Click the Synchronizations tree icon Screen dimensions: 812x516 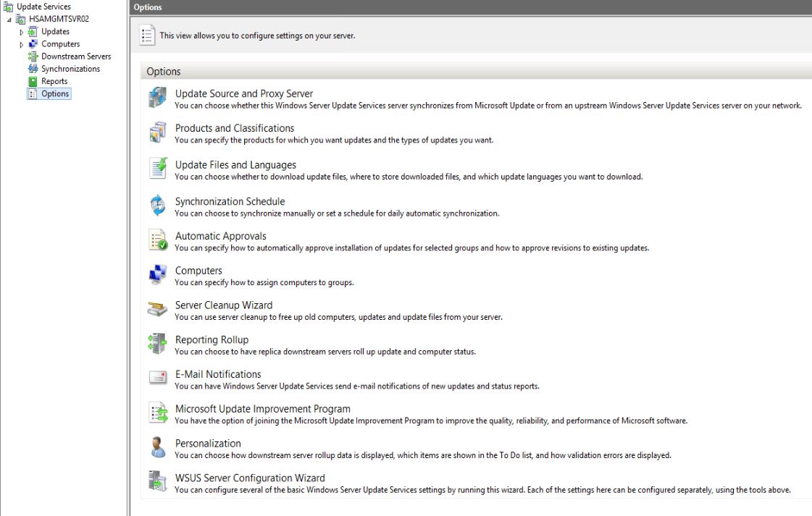33,69
